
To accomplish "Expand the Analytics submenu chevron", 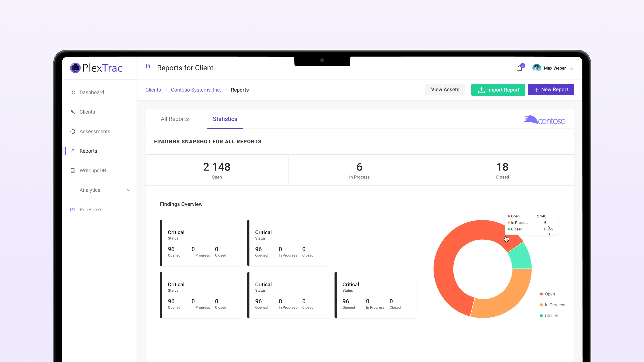I will click(x=129, y=190).
